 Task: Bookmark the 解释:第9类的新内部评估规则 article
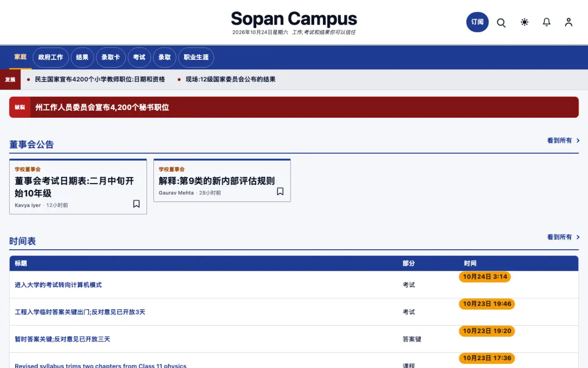coord(280,191)
